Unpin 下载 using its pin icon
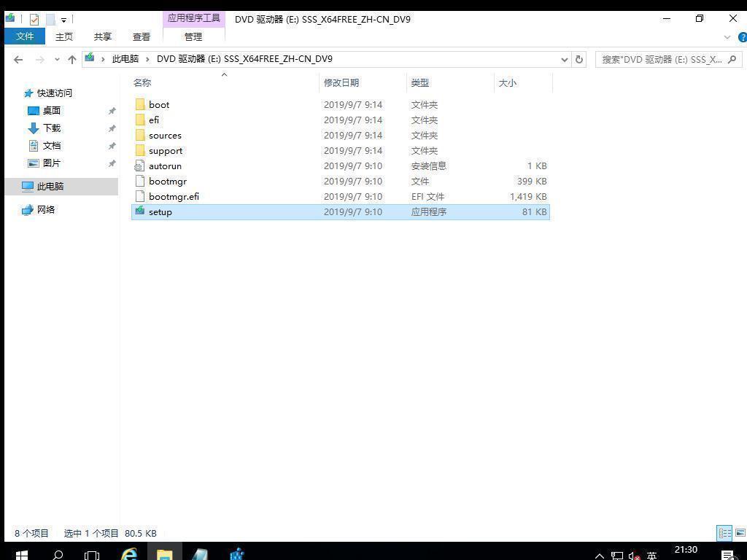The height and width of the screenshot is (560, 747). coord(112,128)
